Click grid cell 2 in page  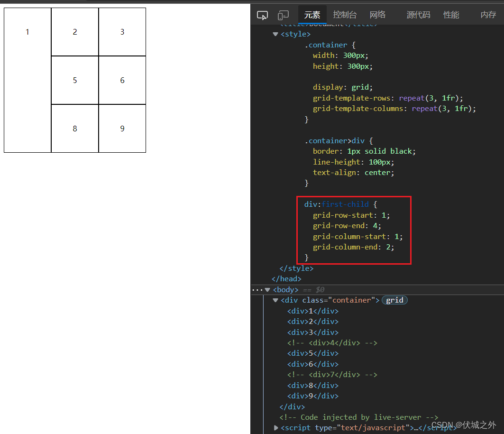click(75, 32)
